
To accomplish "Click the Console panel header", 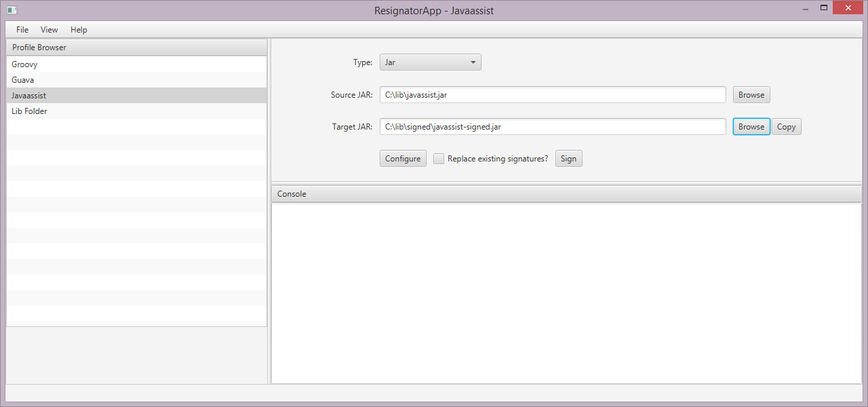I will [x=566, y=194].
